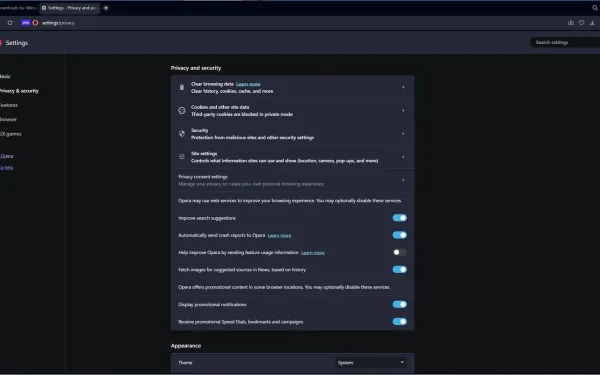Screen dimensions: 600x375
Task: Click the Opera link in the sidebar
Action: tap(7, 156)
